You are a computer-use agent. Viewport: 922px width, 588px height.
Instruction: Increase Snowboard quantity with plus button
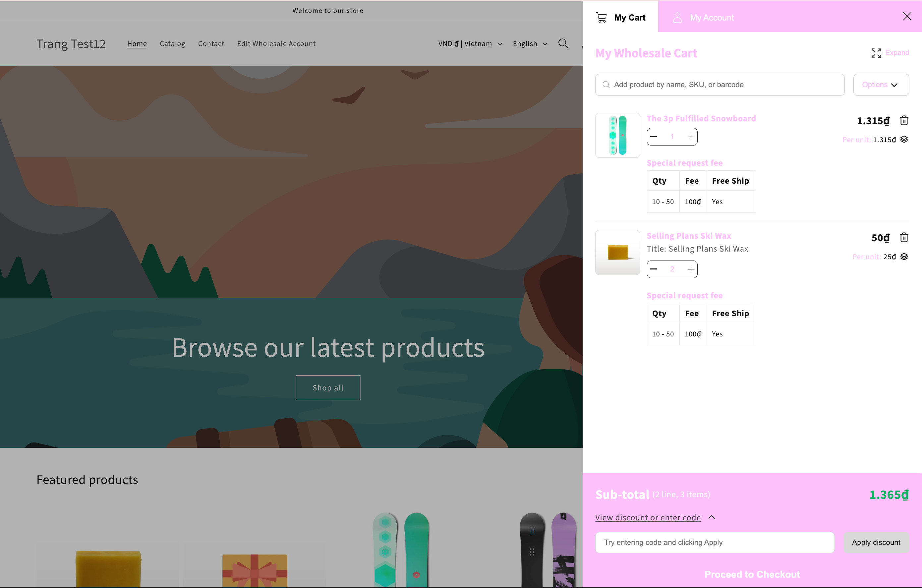pyautogui.click(x=690, y=137)
